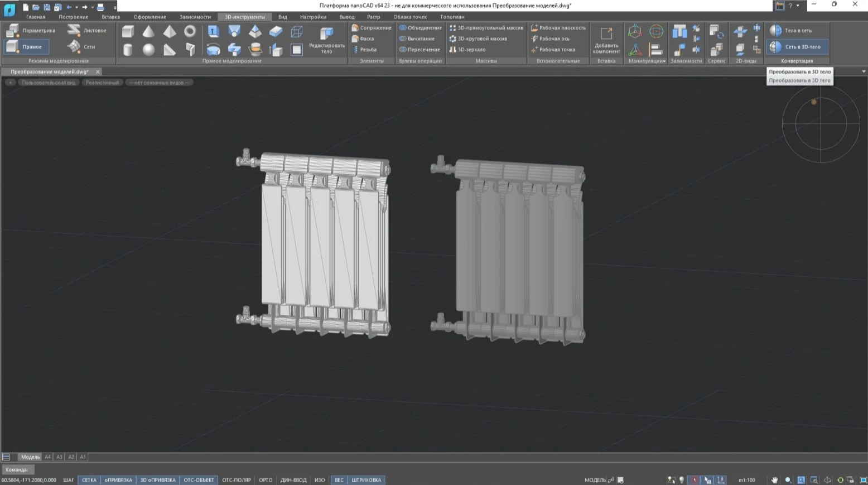
Task: Toggle СЕТКА grid display
Action: pos(89,480)
